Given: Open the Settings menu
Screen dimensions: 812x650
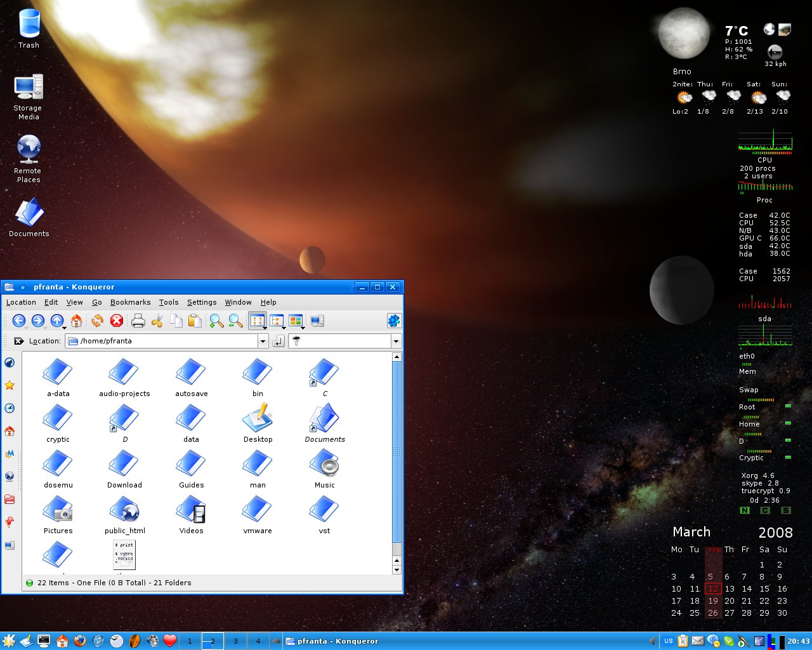Looking at the screenshot, I should pos(201,302).
